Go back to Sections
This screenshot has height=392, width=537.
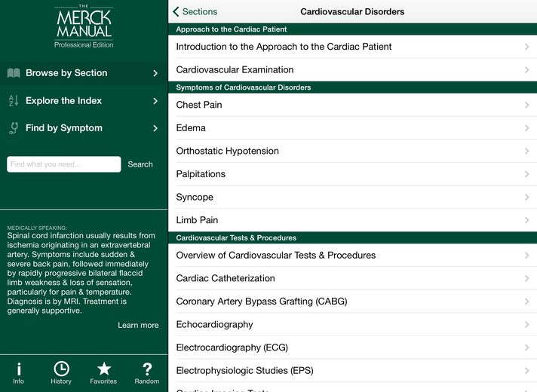click(195, 11)
